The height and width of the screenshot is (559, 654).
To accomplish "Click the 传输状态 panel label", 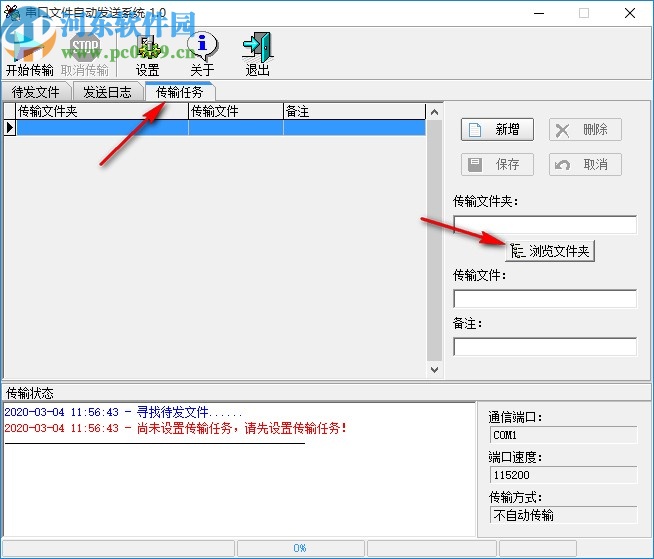I will tap(30, 393).
